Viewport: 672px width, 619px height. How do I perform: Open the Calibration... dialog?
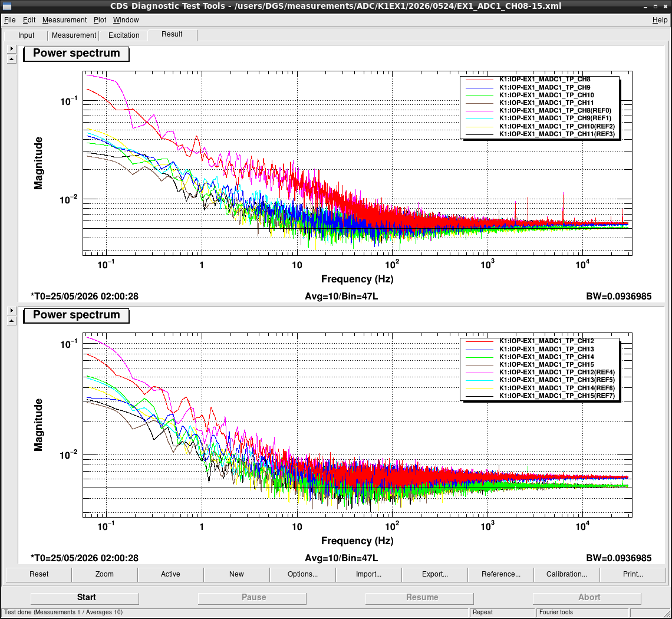(566, 574)
